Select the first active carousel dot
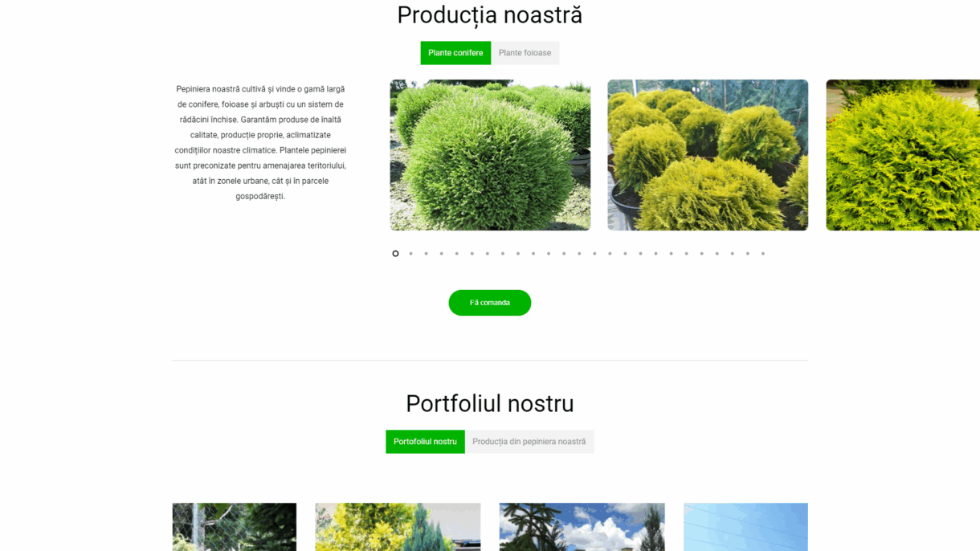980x551 pixels. click(395, 254)
